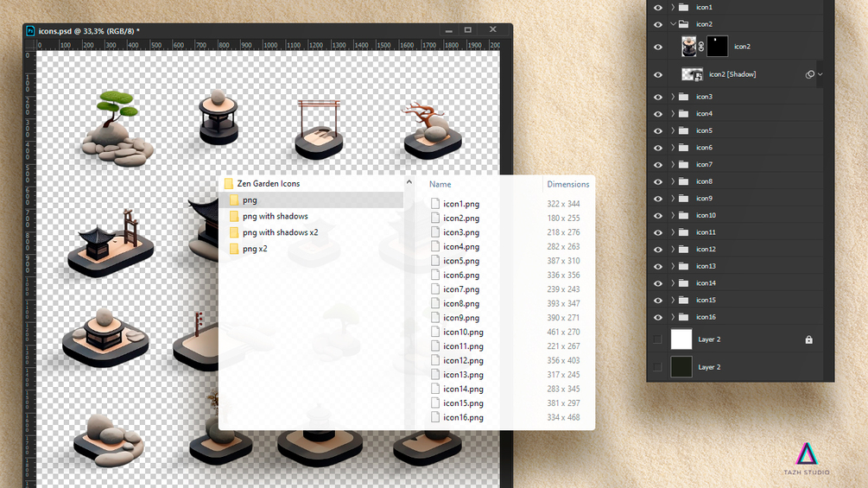Click the red torii gate icon on canvas

(319, 130)
